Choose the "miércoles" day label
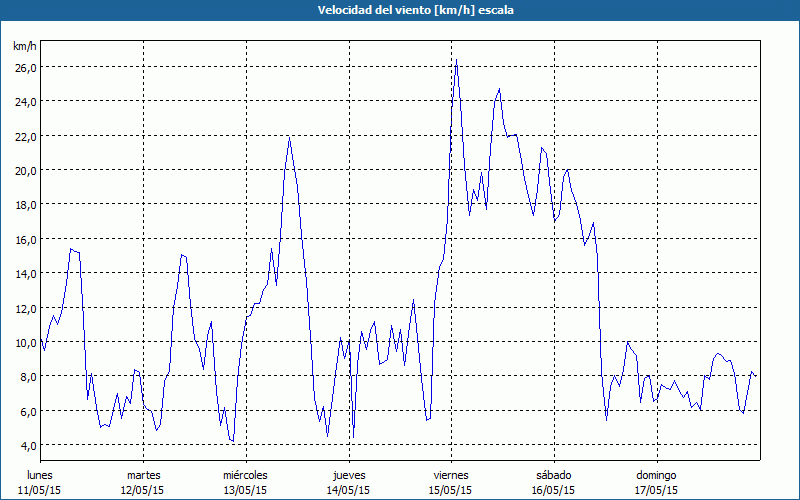The width and height of the screenshot is (800, 500). tap(245, 474)
